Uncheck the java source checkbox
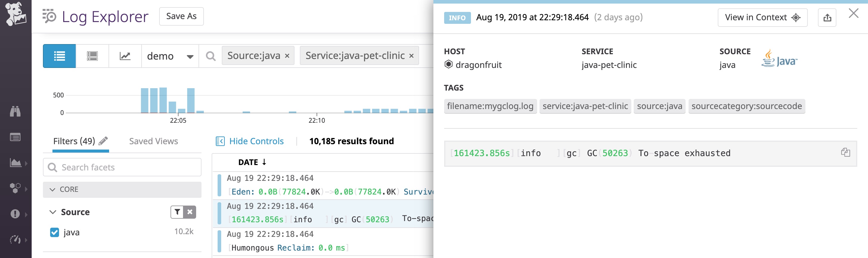Viewport: 868px width, 258px height. [x=55, y=232]
